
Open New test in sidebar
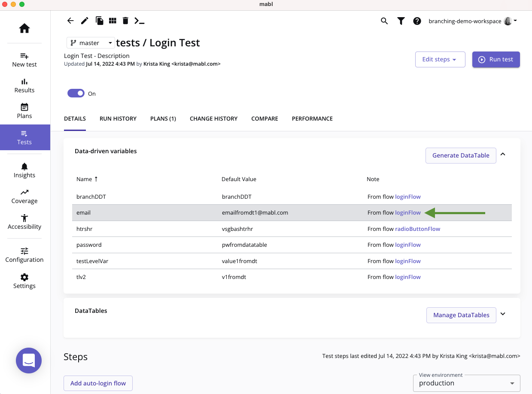(24, 60)
